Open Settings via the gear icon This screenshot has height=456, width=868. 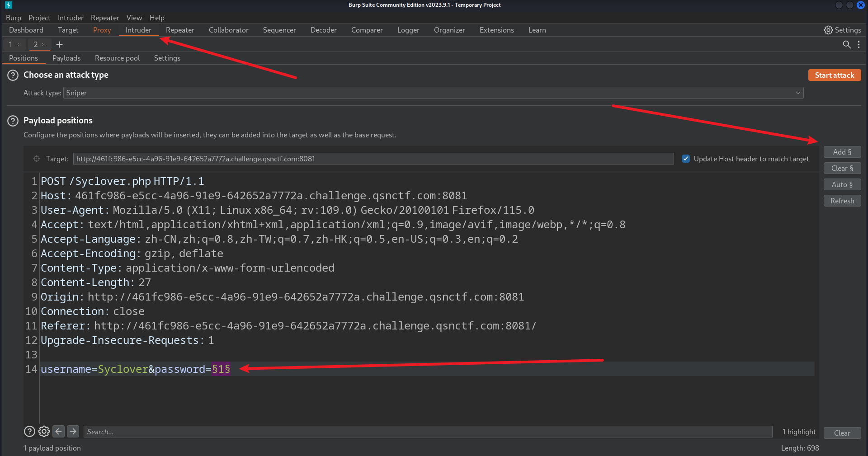click(828, 30)
